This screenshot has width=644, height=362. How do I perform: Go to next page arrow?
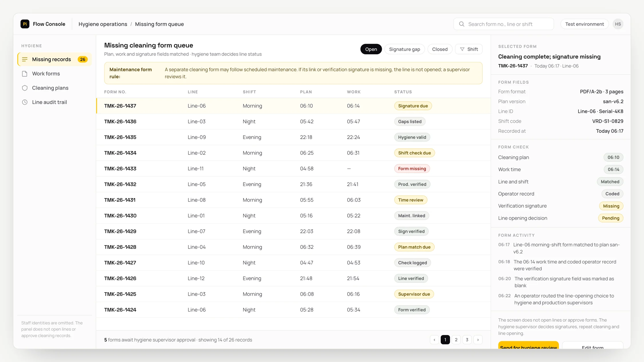coord(478,340)
